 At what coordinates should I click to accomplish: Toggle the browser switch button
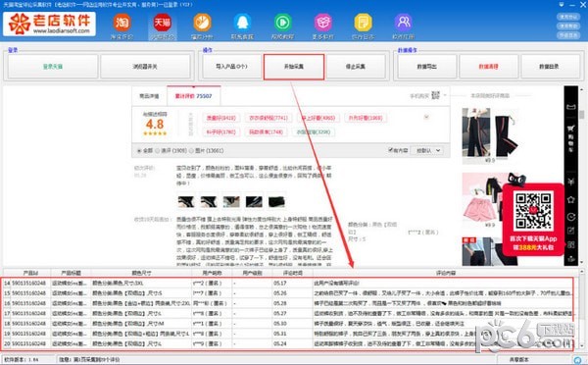click(x=145, y=67)
